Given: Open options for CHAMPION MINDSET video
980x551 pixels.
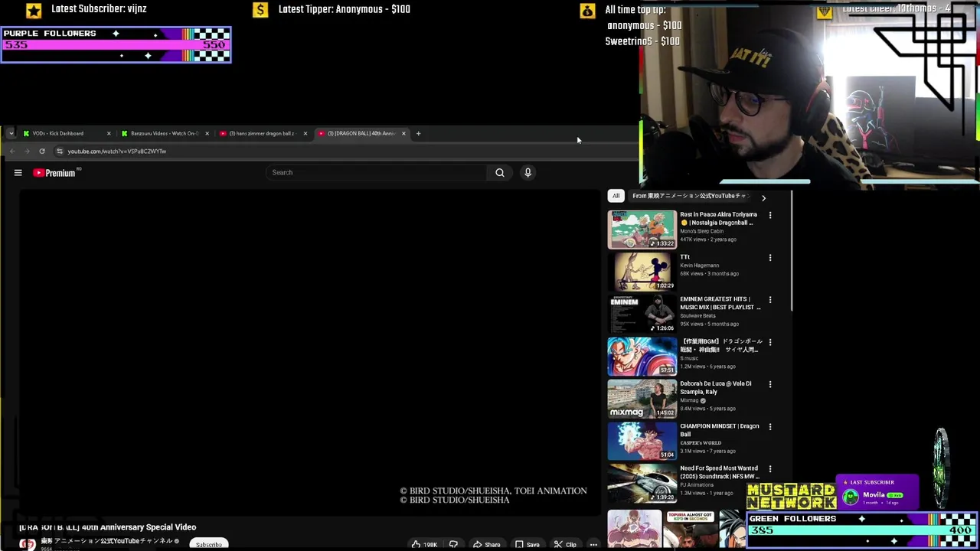Looking at the screenshot, I should pyautogui.click(x=770, y=427).
